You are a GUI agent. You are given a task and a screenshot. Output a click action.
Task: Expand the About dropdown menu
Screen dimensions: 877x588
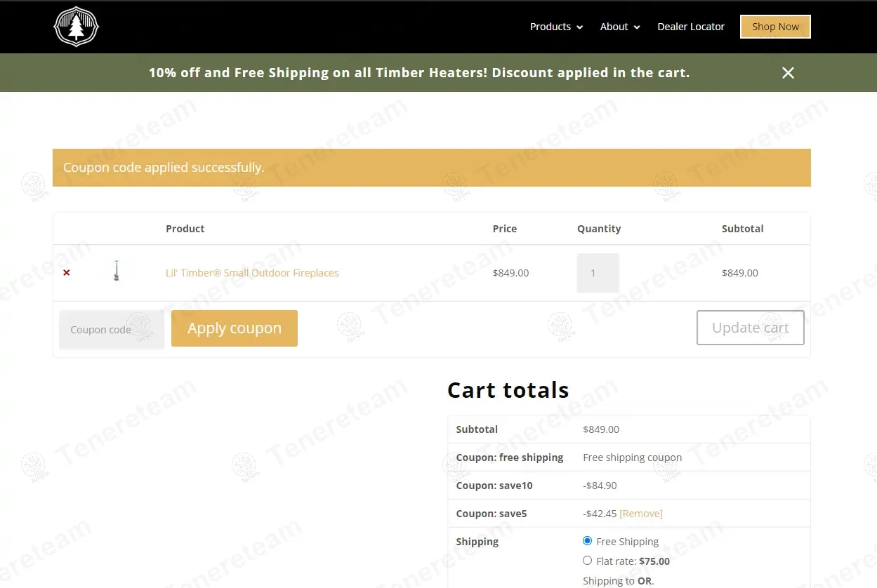620,27
